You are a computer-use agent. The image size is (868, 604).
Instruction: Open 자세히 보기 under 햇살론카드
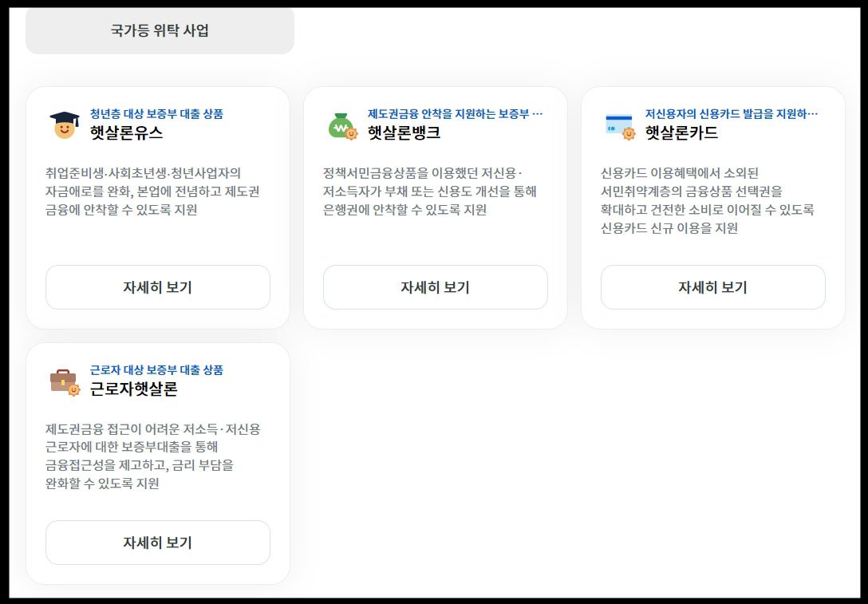[x=712, y=287]
